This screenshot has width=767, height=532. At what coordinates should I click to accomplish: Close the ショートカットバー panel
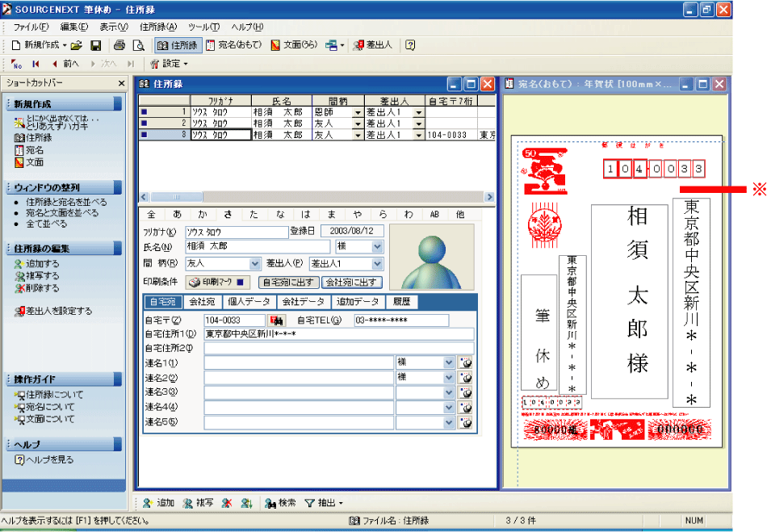click(x=122, y=83)
